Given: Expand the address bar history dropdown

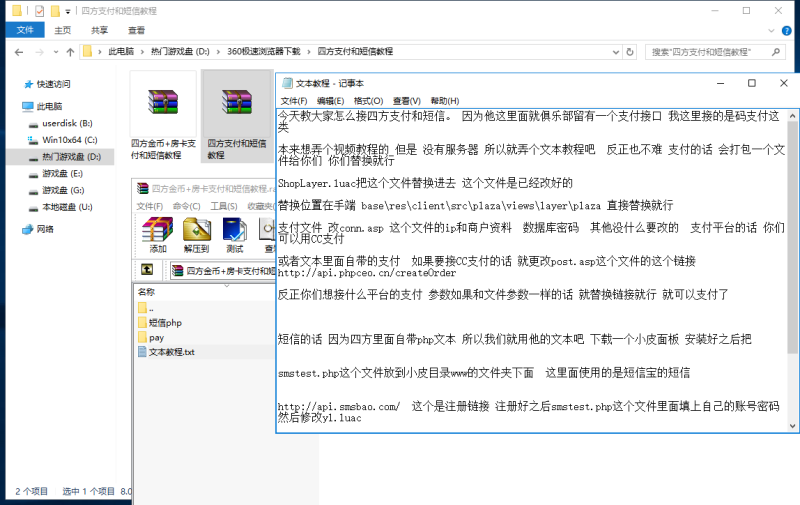Looking at the screenshot, I should point(616,52).
